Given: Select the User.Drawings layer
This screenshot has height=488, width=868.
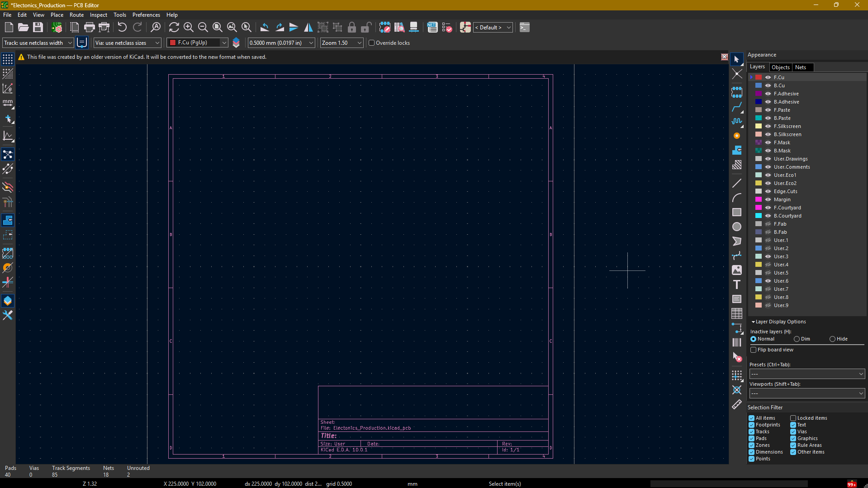Looking at the screenshot, I should 791,159.
